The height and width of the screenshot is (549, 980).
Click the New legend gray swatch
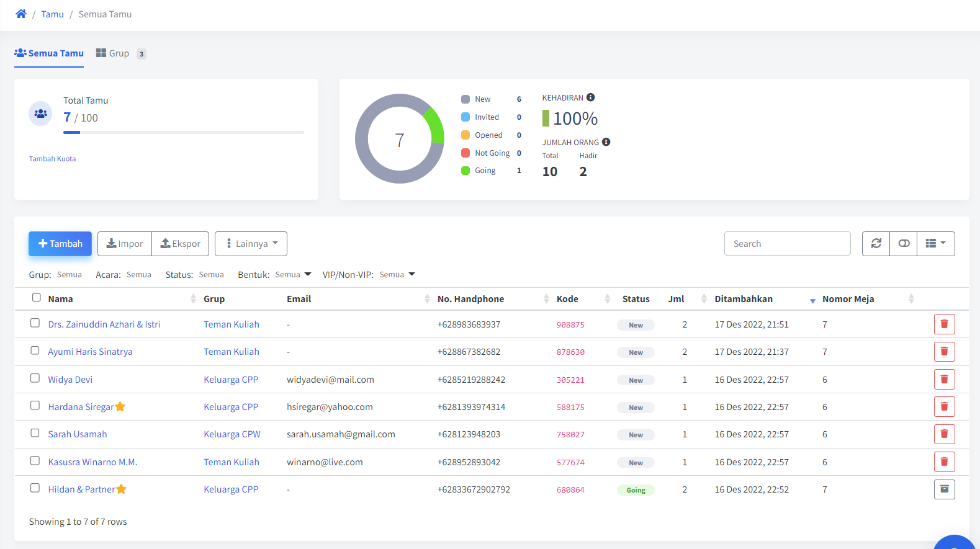coord(465,99)
